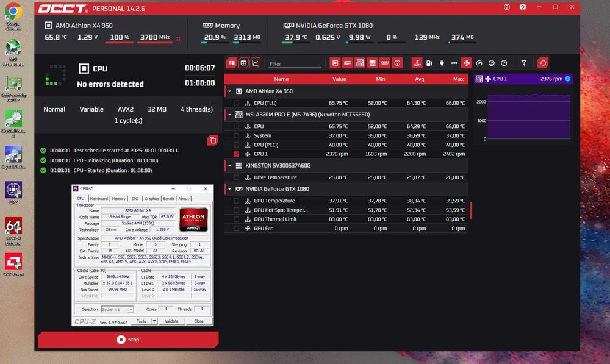Image resolution: width=610 pixels, height=364 pixels.
Task: Collapse the AMD Athlon X4 950 group
Action: pos(229,91)
